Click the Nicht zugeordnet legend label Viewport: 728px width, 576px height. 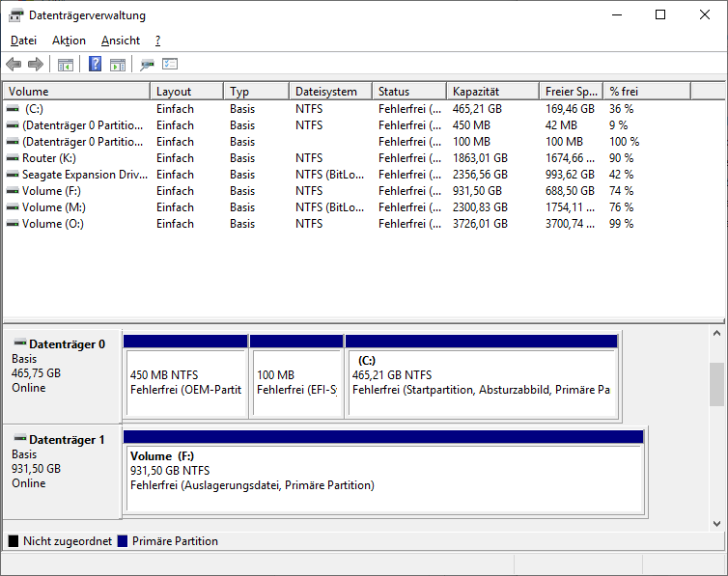click(68, 541)
